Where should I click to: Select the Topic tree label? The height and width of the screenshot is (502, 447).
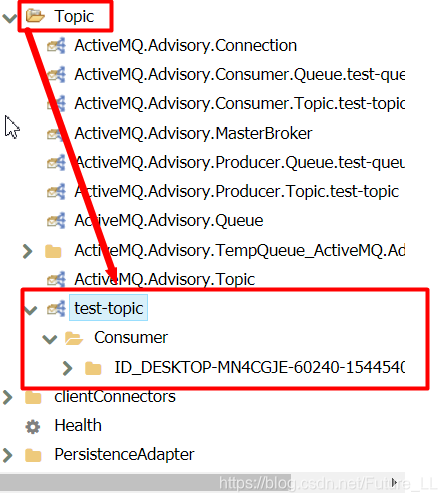(x=74, y=17)
